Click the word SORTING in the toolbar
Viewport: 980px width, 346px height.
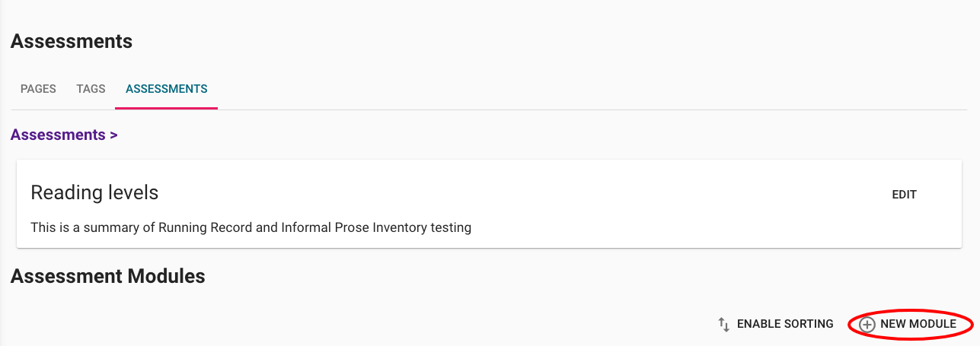tap(807, 324)
